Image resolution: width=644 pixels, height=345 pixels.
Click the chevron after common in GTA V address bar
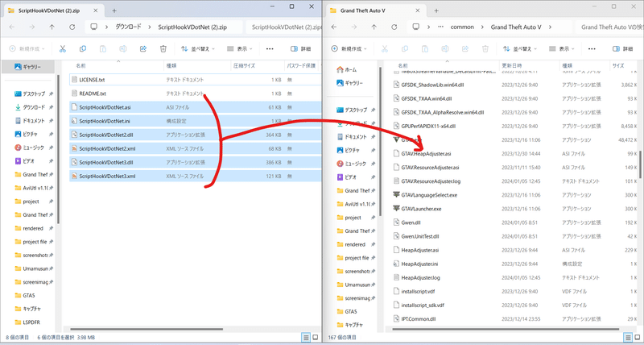click(x=482, y=27)
